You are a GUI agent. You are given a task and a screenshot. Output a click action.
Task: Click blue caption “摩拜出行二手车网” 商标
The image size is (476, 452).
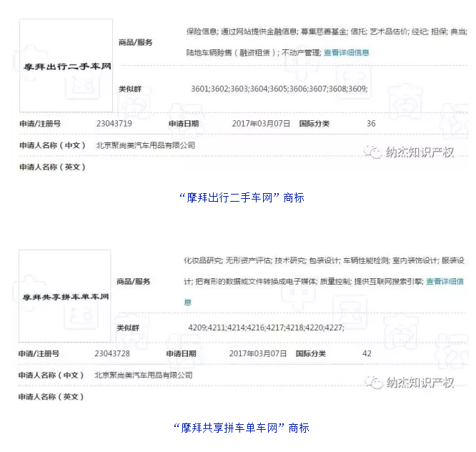coord(242,197)
